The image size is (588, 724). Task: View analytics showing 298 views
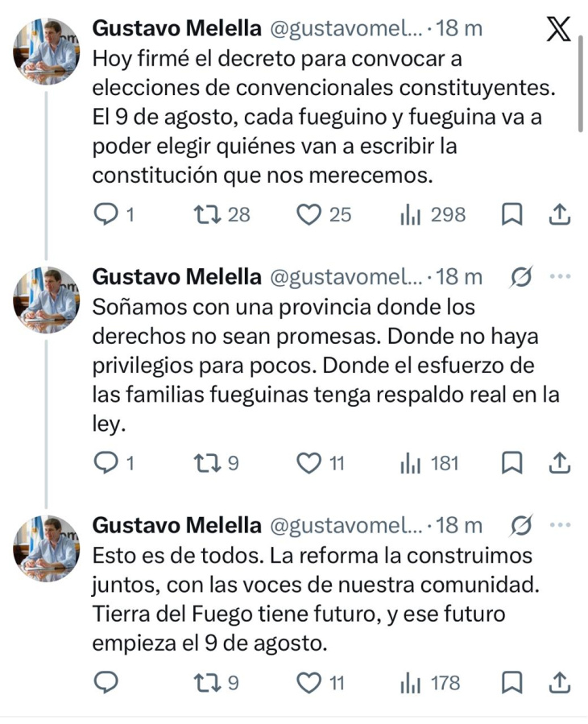tap(412, 214)
